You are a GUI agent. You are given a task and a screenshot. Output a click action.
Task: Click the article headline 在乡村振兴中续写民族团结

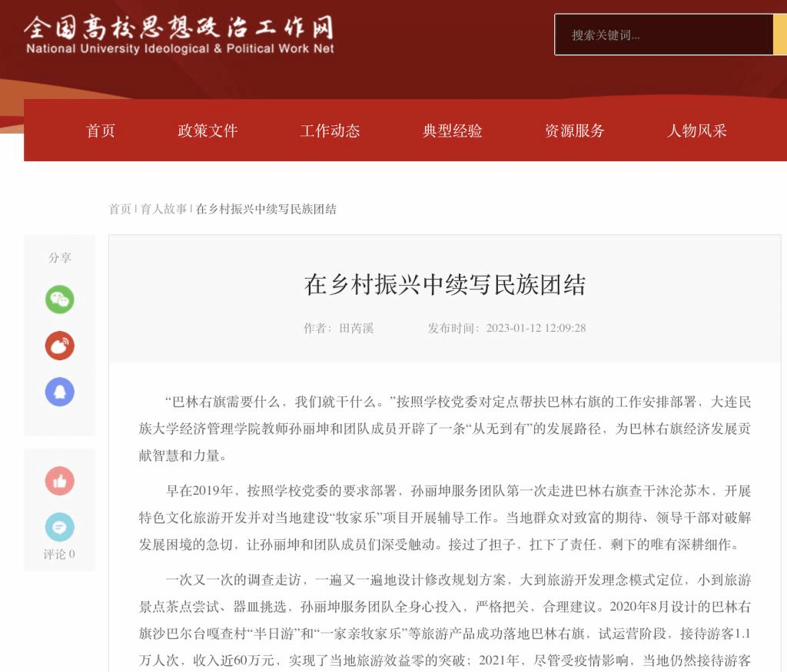pyautogui.click(x=445, y=285)
